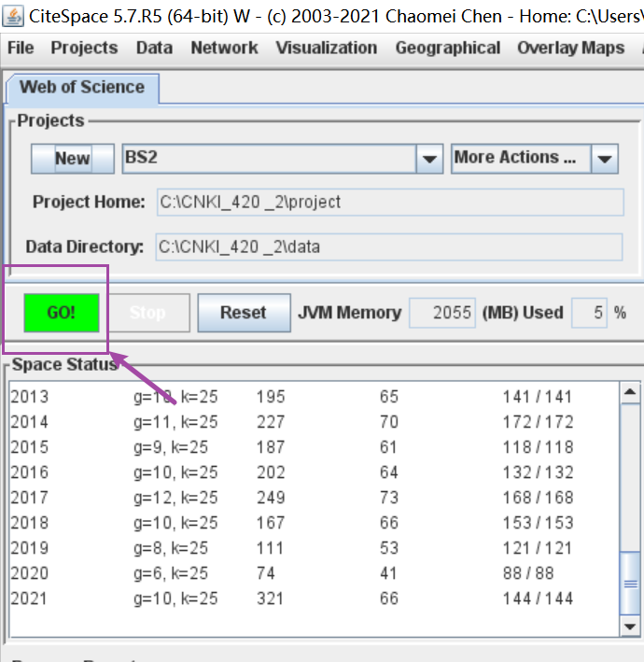Select the Web of Science tab
Viewport: 644px width, 662px height.
(83, 88)
